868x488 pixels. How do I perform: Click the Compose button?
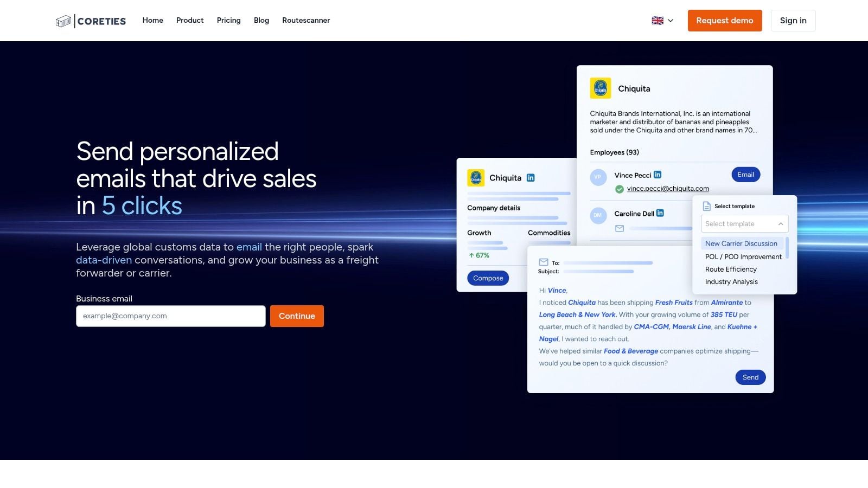point(488,278)
